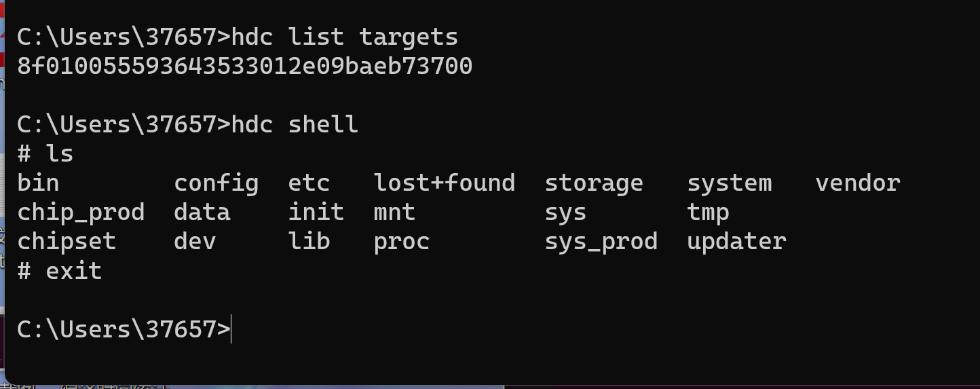Click the device ID 8f01005559364 output line
The width and height of the screenshot is (980, 389).
click(244, 67)
